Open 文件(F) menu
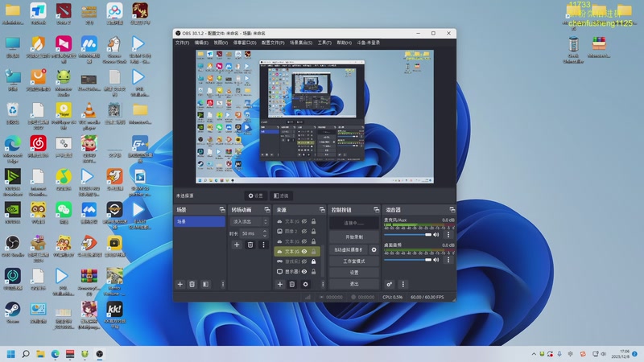644x362 pixels. 182,43
